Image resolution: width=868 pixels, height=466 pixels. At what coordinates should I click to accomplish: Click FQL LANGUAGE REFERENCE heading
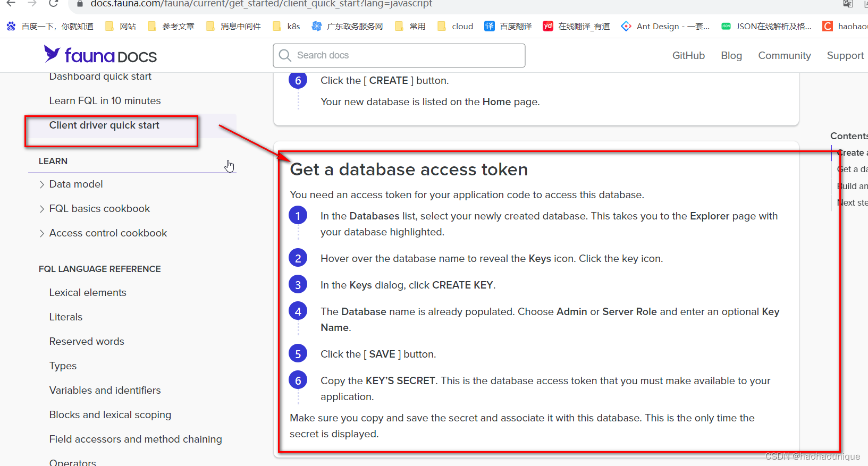[99, 269]
